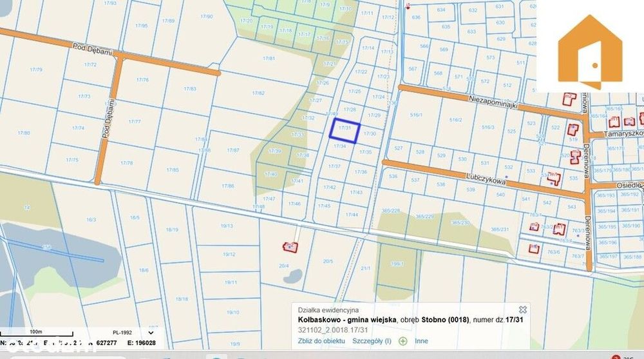Click the E: 196028 coordinate readout

tap(142, 342)
